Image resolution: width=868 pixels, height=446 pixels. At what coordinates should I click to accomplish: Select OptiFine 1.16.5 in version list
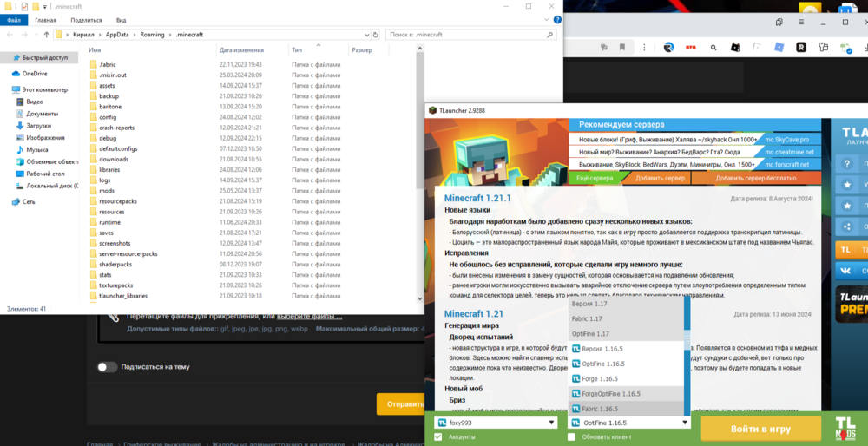coord(626,364)
